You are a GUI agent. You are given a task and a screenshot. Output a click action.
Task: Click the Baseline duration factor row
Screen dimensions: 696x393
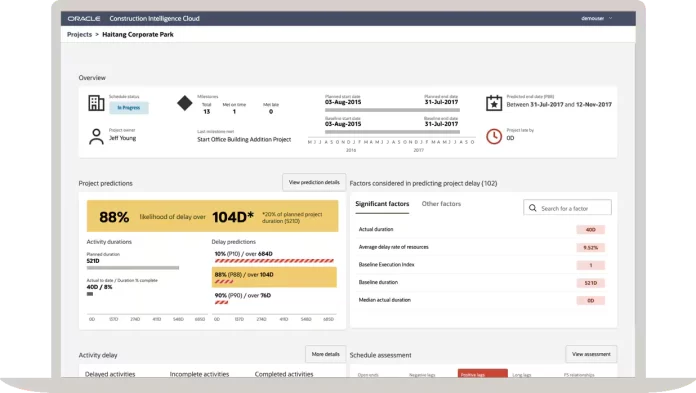click(x=481, y=282)
